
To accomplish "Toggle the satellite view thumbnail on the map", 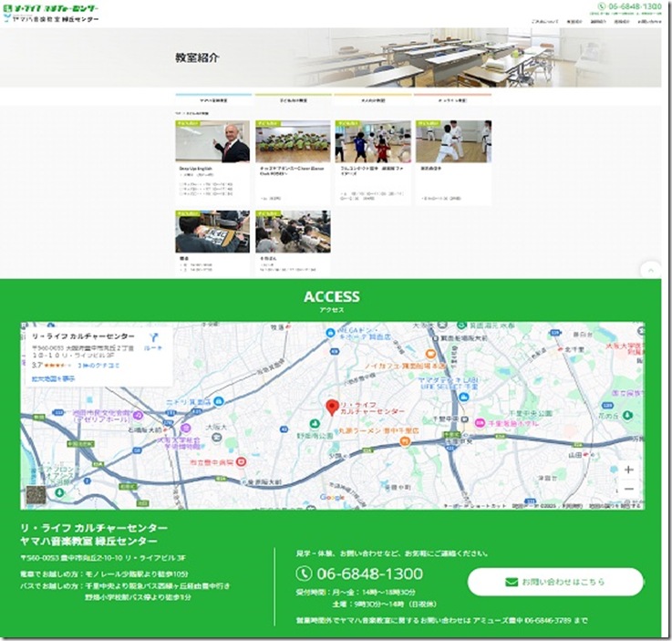I will [36, 495].
